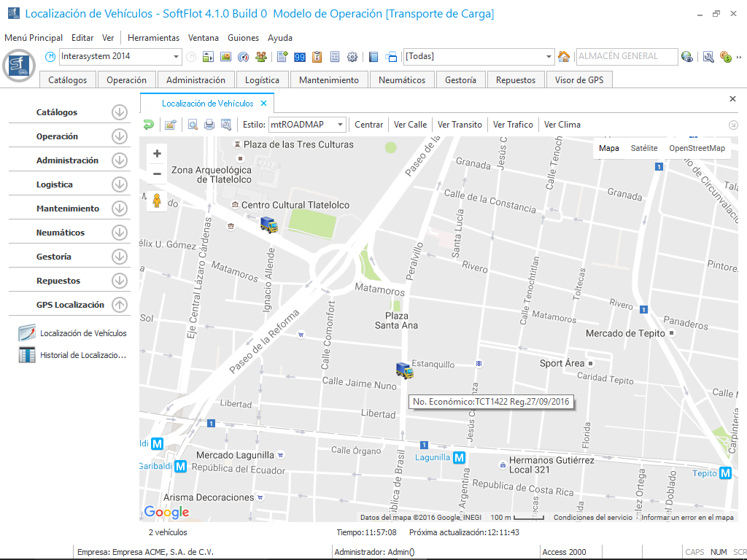Click the green return arrow icon

click(x=149, y=125)
